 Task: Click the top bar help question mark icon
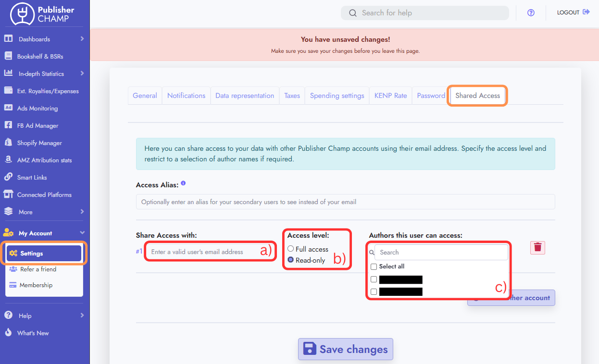[x=531, y=13]
